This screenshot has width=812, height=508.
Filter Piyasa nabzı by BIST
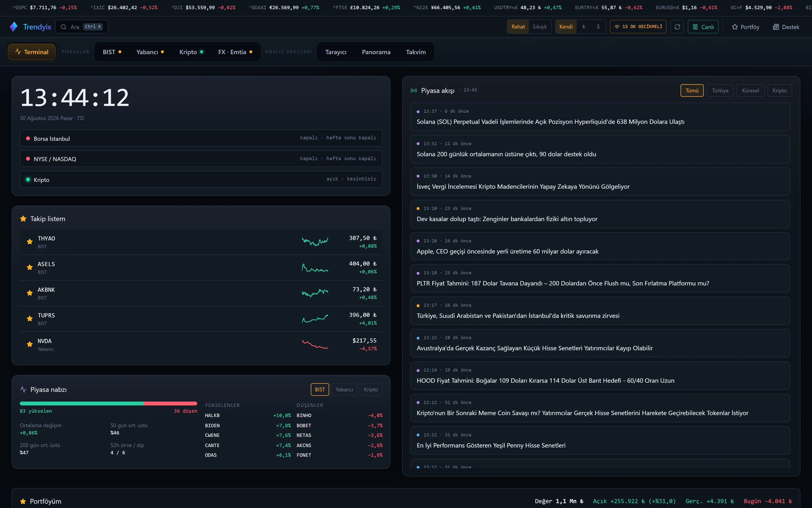point(320,389)
